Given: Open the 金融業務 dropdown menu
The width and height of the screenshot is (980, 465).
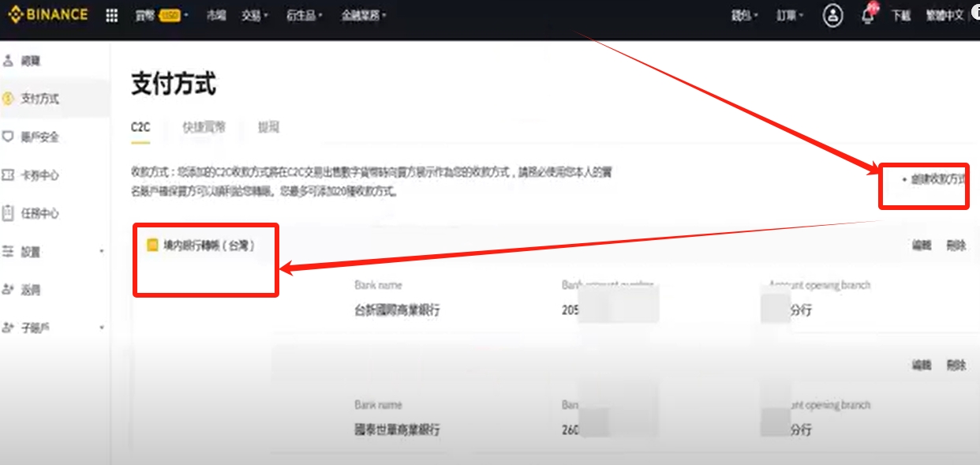Looking at the screenshot, I should click(x=364, y=16).
